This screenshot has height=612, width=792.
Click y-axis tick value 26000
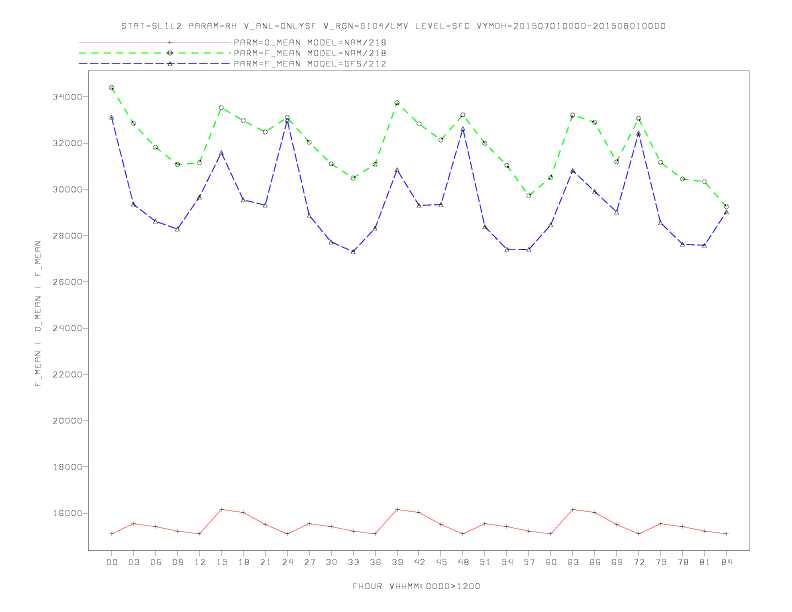[x=67, y=282]
